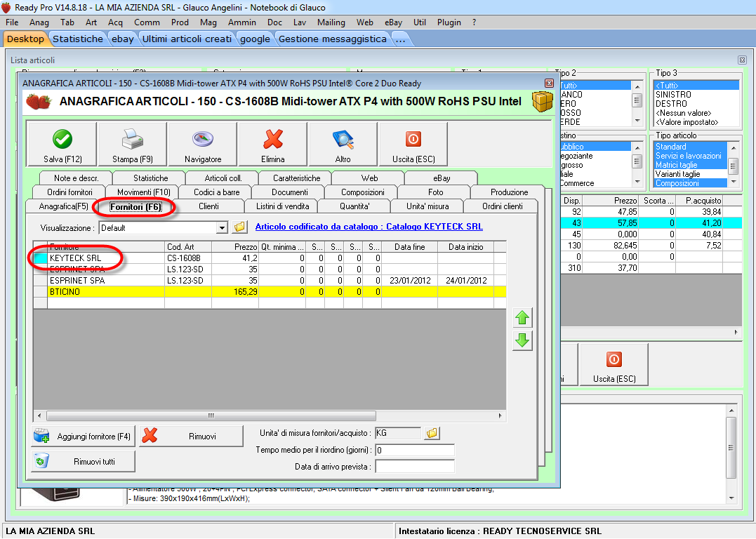Screen dimensions: 756x539
Task: Open the Produzione tab
Action: 509,192
